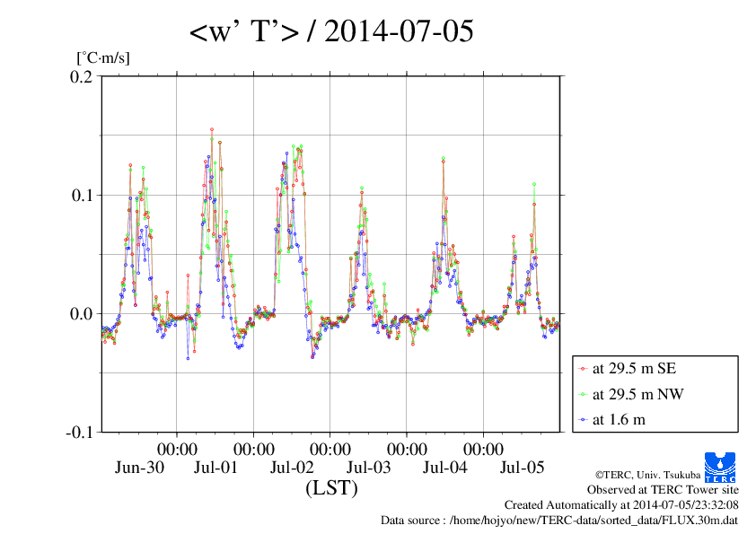Click the 'Created Automatically at' timestamp line
756x534 pixels.
(x=621, y=505)
